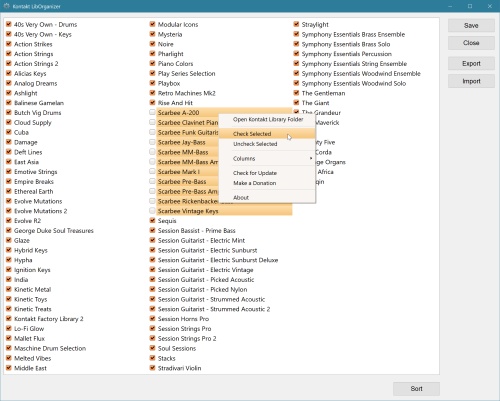Uncheck the 40s Very Own - Drums checkbox

9,24
